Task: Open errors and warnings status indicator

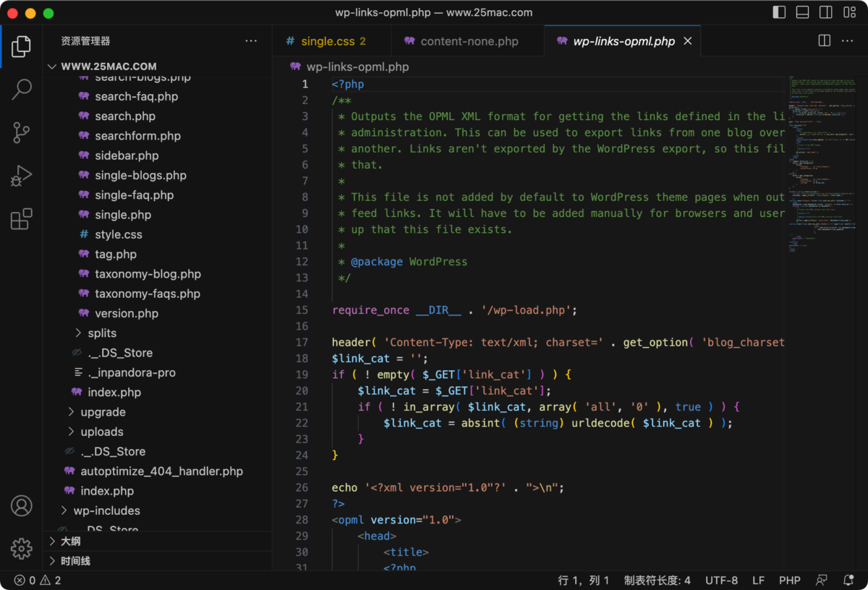Action: (x=38, y=580)
